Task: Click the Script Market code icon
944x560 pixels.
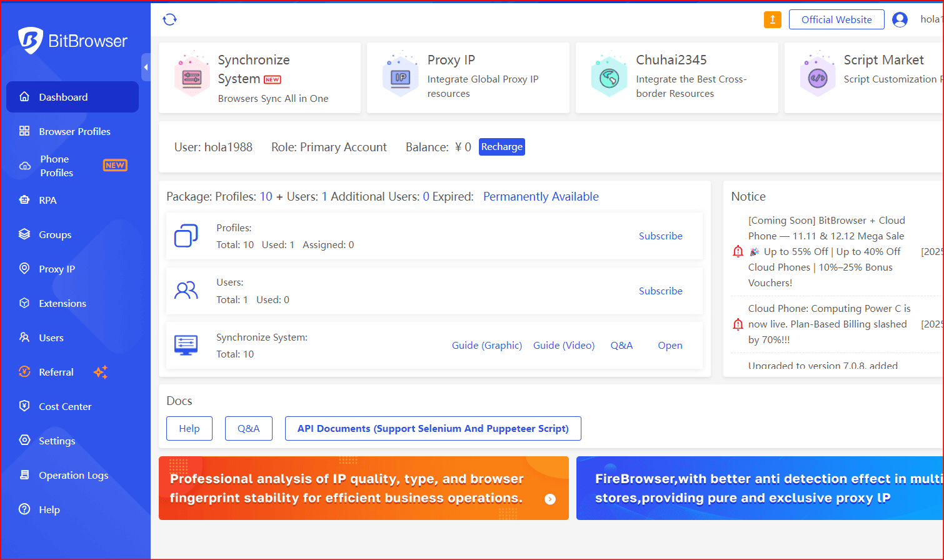Action: tap(818, 77)
